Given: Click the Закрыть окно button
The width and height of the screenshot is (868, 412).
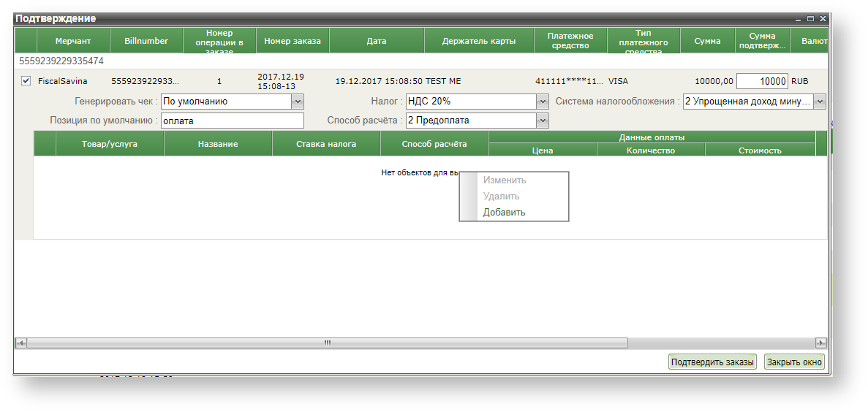Looking at the screenshot, I should tap(794, 362).
